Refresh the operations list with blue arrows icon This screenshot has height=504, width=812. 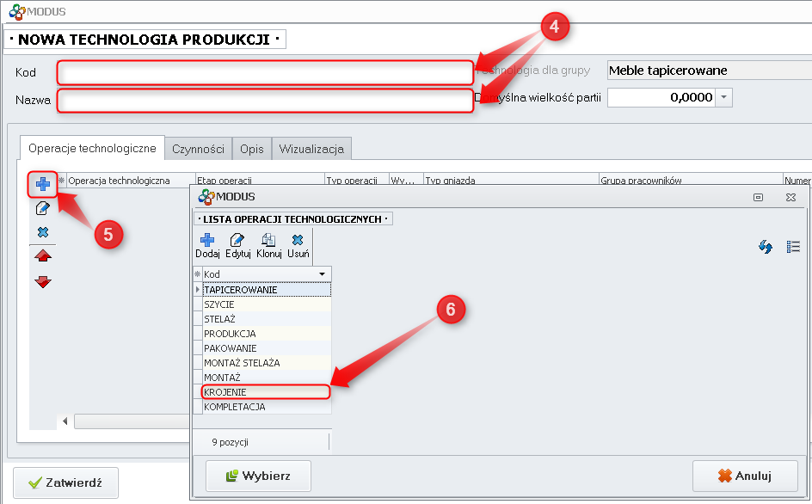pos(766,247)
